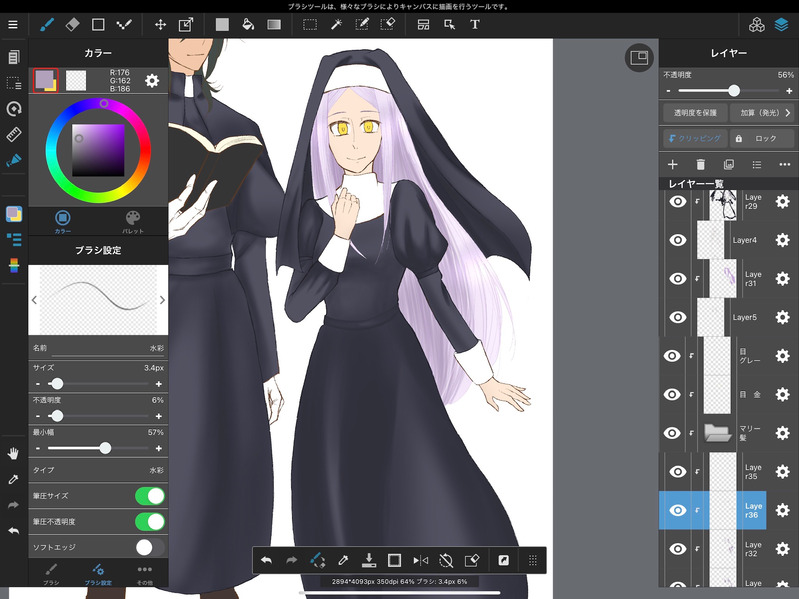Pick the Hand pan tool in left sidebar
This screenshot has height=599, width=799.
[14, 453]
